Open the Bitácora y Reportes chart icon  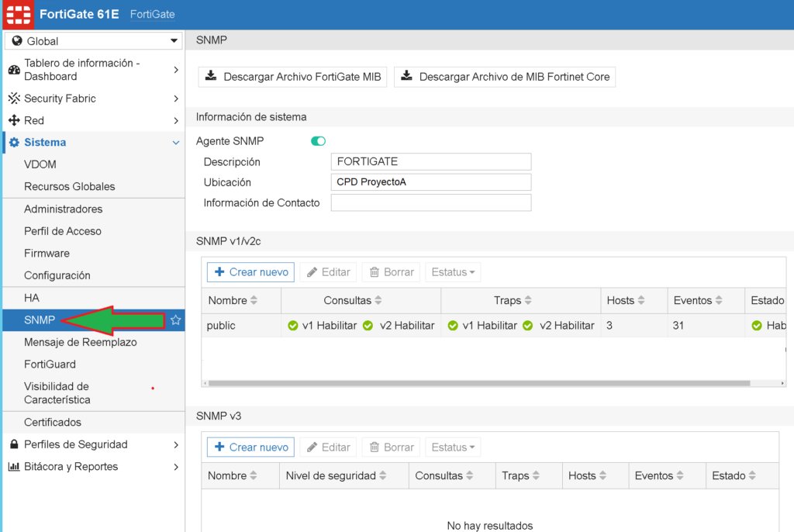[13, 466]
